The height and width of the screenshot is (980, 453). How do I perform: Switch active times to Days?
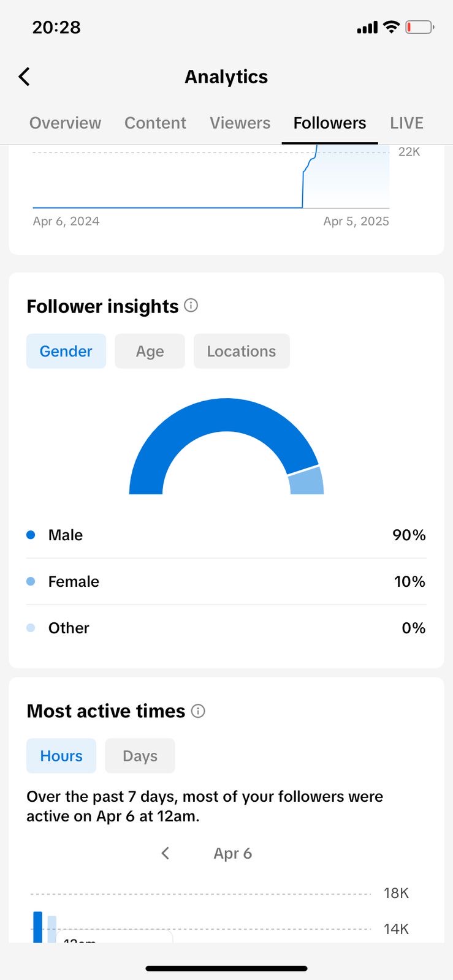140,756
